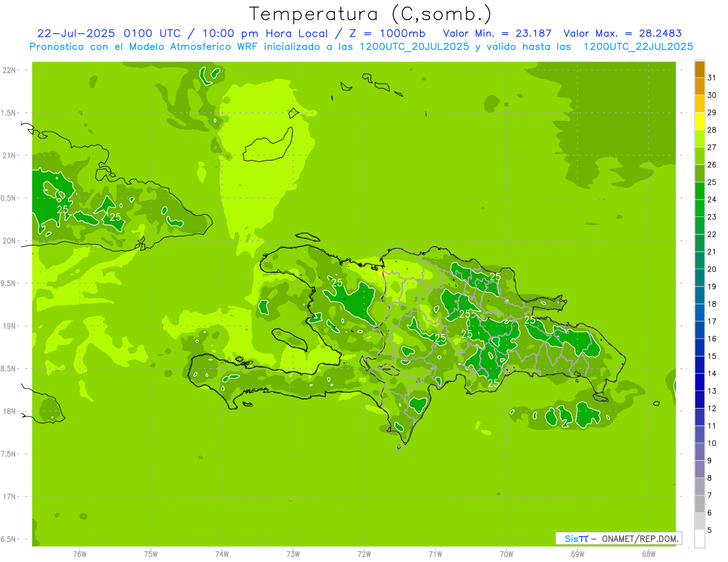Pick the purple legend swatch between 9 and 10
728x562 pixels.
click(x=699, y=452)
